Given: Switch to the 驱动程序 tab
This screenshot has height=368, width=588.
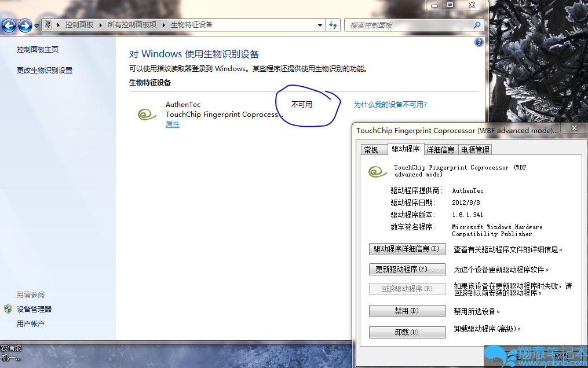Looking at the screenshot, I should pyautogui.click(x=406, y=149).
